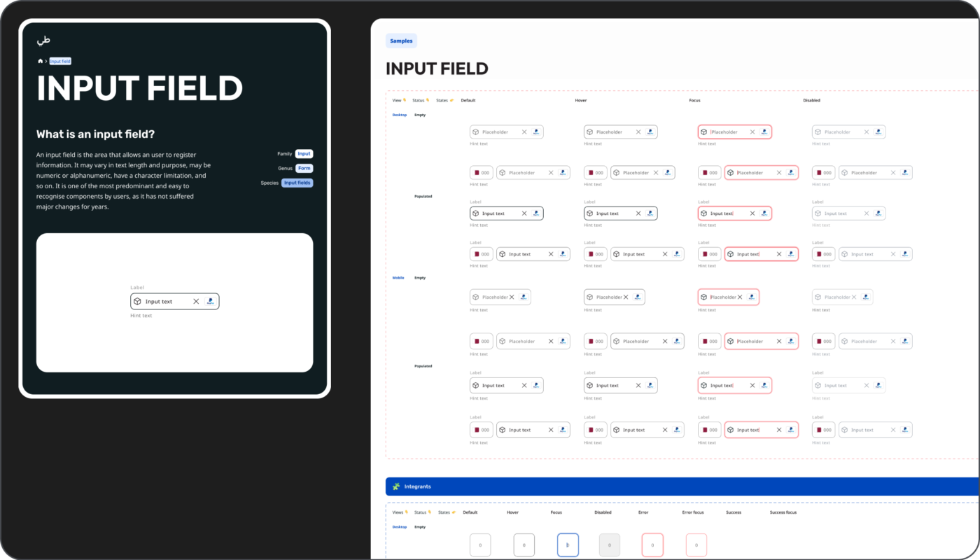Click the PayPal icon in the first Hover placeholder field
980x560 pixels.
click(650, 132)
